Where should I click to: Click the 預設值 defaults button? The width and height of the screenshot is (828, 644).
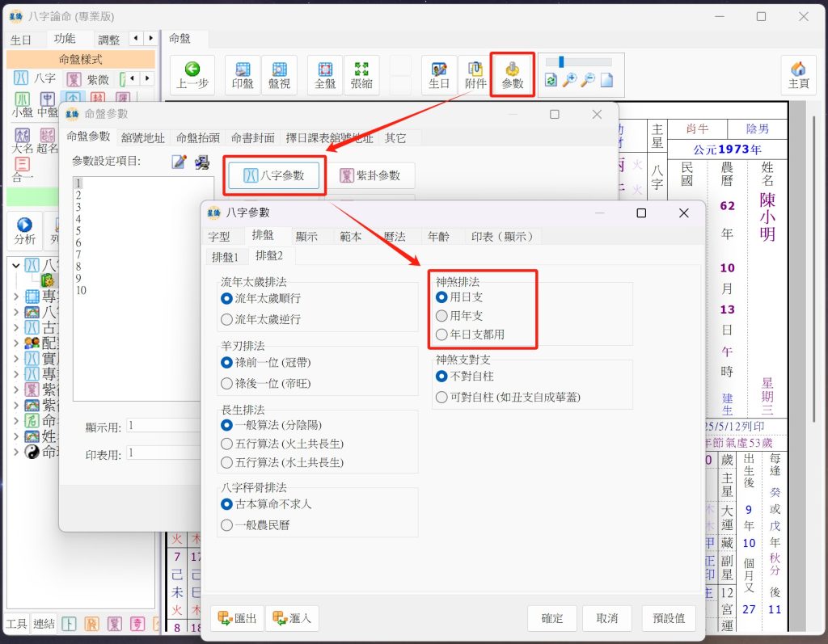point(669,618)
